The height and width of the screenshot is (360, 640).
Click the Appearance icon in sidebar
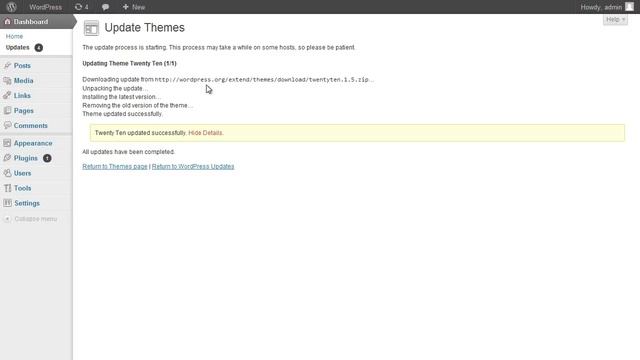point(7,143)
